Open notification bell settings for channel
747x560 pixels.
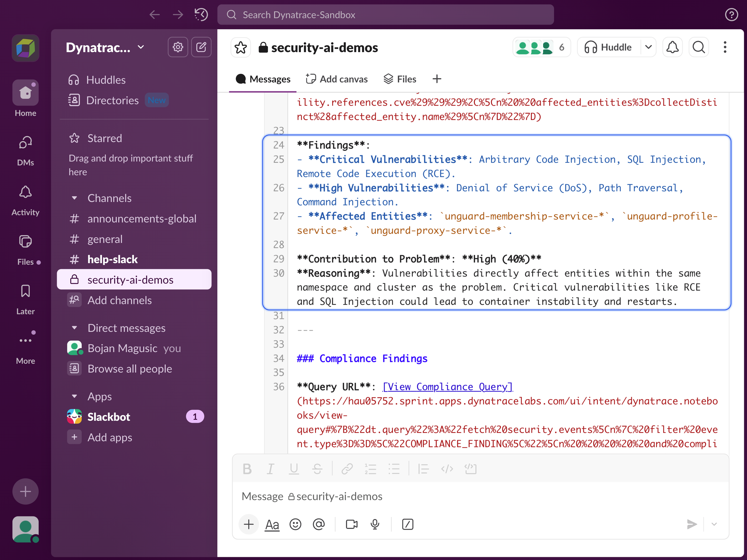tap(672, 47)
